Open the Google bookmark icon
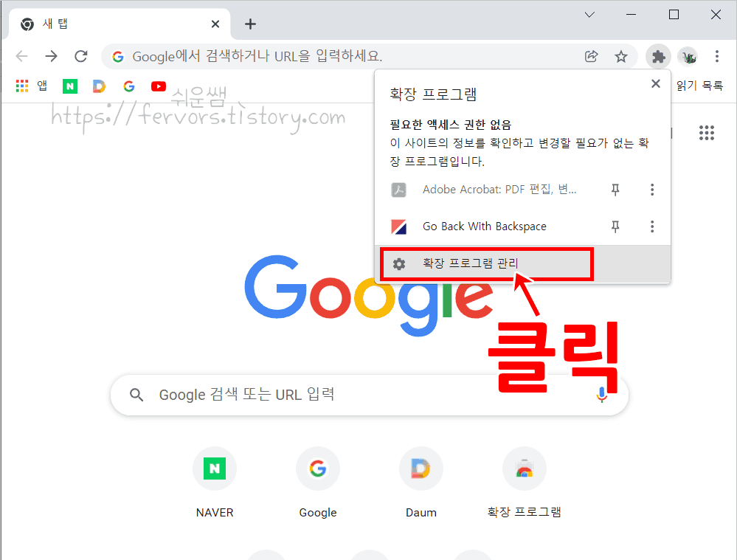 pos(129,86)
